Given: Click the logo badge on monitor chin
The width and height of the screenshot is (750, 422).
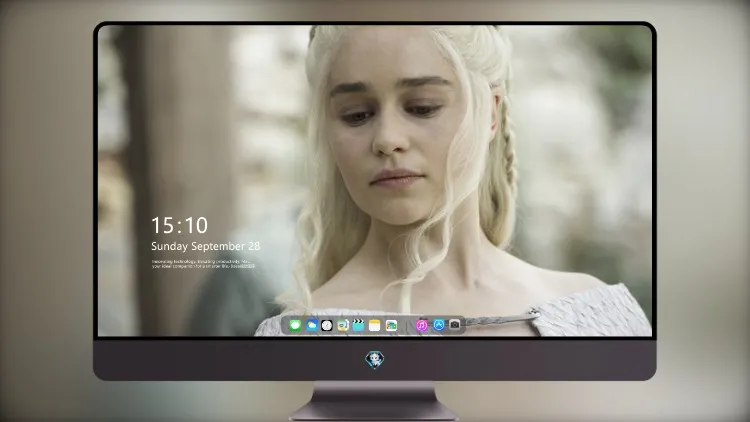Looking at the screenshot, I should coord(375,360).
